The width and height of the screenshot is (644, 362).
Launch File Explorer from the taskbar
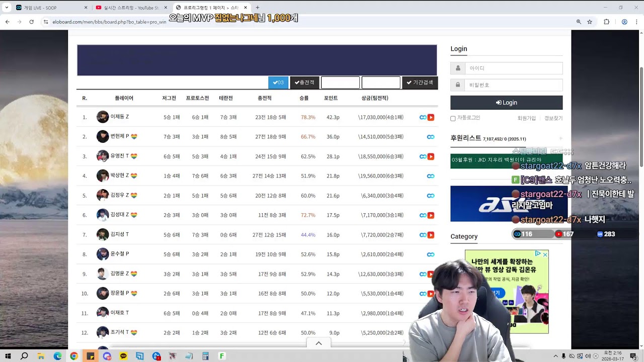41,356
